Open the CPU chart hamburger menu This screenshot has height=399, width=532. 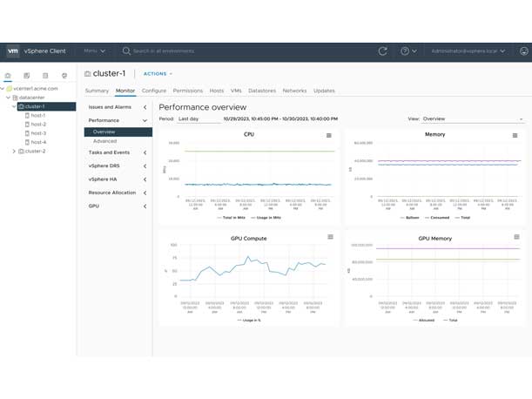tap(329, 135)
